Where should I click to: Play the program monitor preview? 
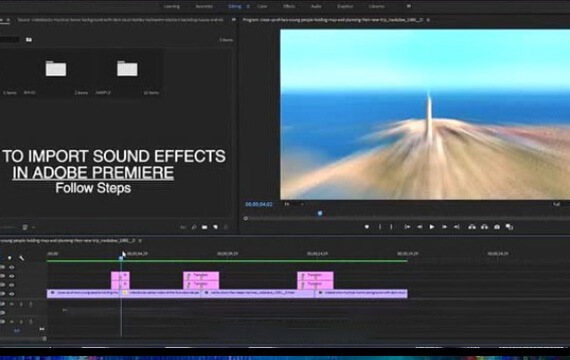pos(431,227)
